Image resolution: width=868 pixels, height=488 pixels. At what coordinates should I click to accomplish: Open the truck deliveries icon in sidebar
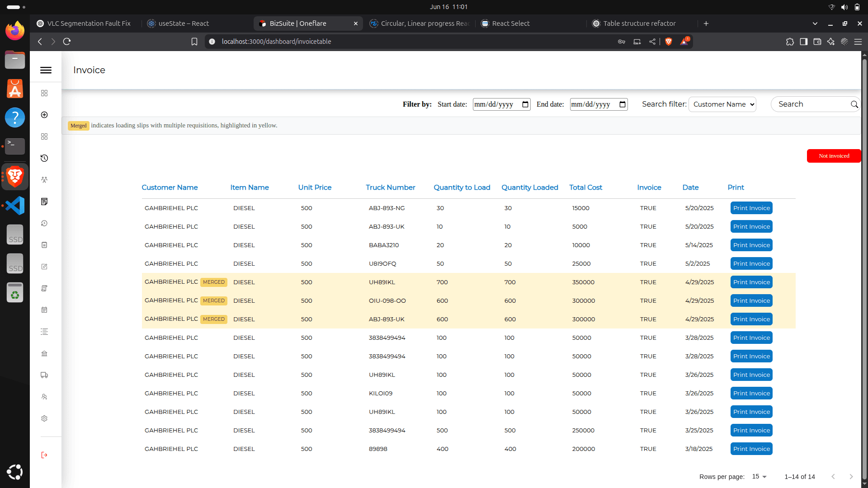[x=44, y=375]
